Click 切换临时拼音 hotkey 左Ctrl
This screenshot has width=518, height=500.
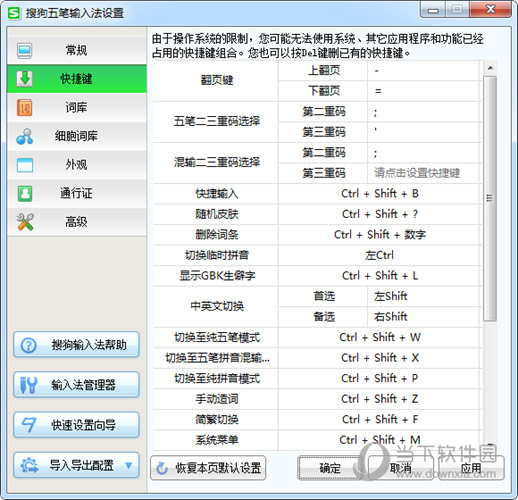(x=380, y=255)
